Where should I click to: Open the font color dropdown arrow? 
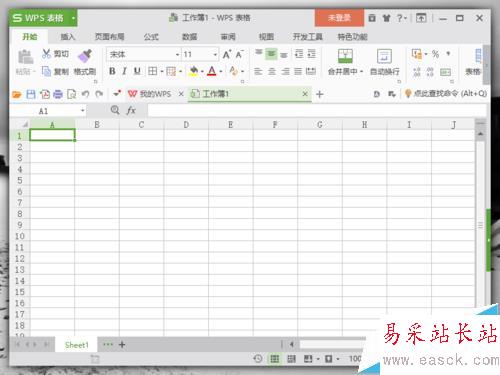coord(221,71)
